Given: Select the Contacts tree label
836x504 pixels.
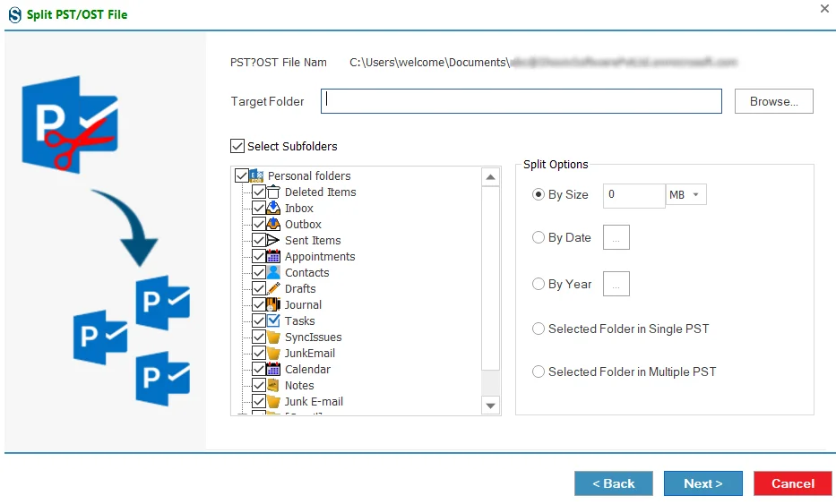Looking at the screenshot, I should 306,273.
